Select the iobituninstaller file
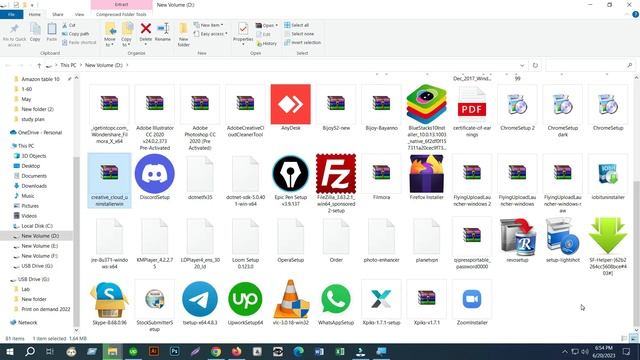 [x=608, y=174]
